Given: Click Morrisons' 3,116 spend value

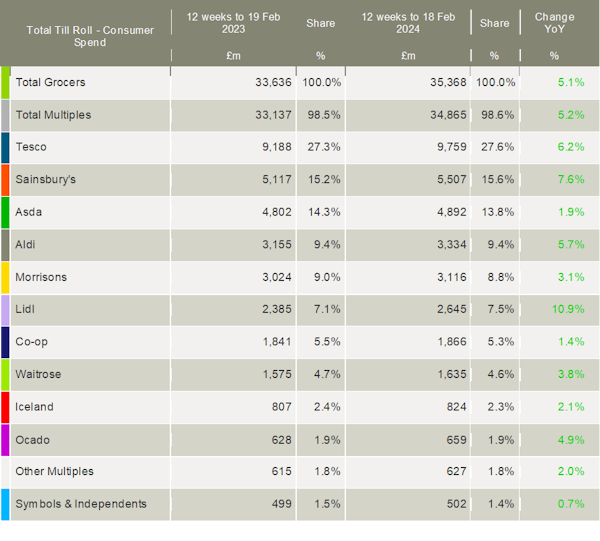Looking at the screenshot, I should tap(452, 277).
